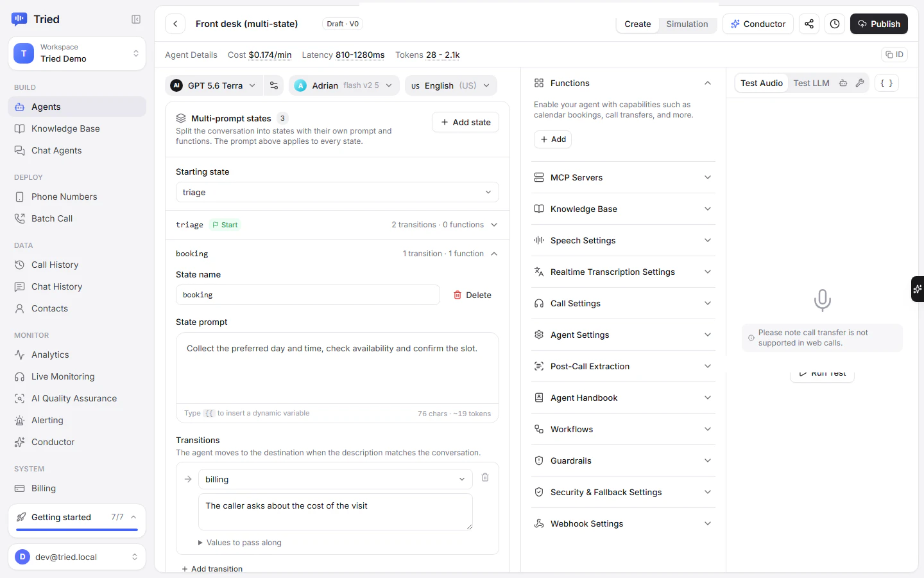Open Knowledge Base in the sidebar
924x578 pixels.
(x=77, y=128)
